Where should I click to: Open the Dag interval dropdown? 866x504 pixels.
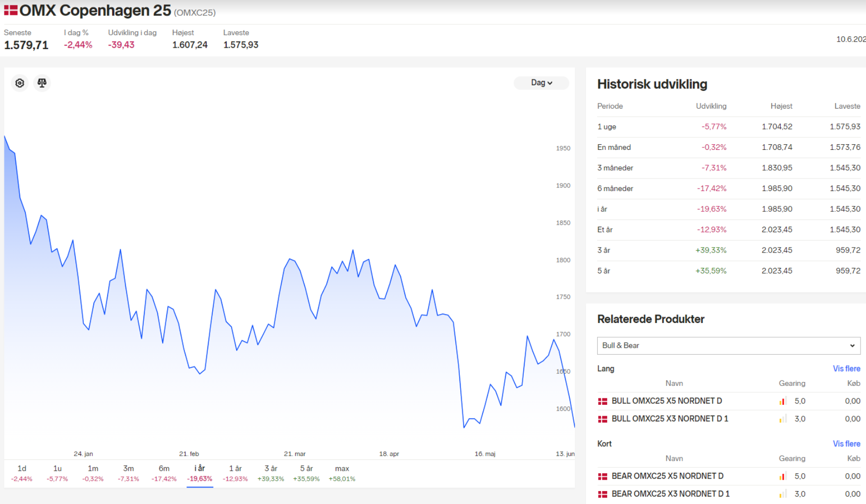pos(541,83)
